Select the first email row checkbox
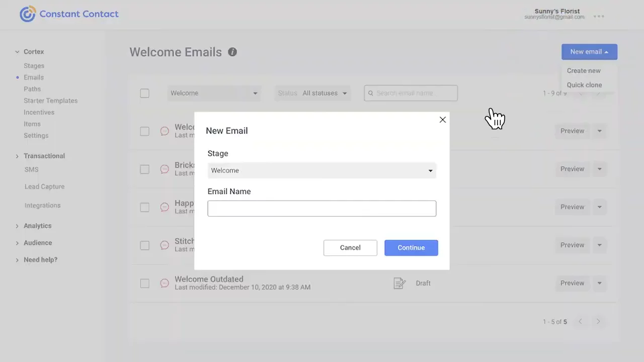 144,131
